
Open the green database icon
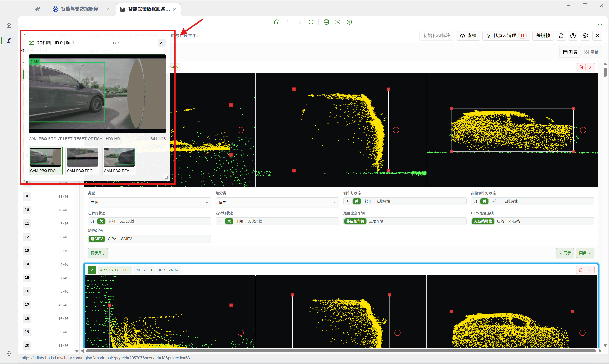coord(326,22)
